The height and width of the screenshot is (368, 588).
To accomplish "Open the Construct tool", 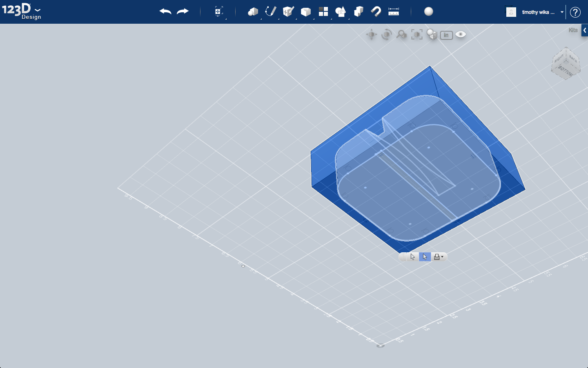I will [288, 11].
